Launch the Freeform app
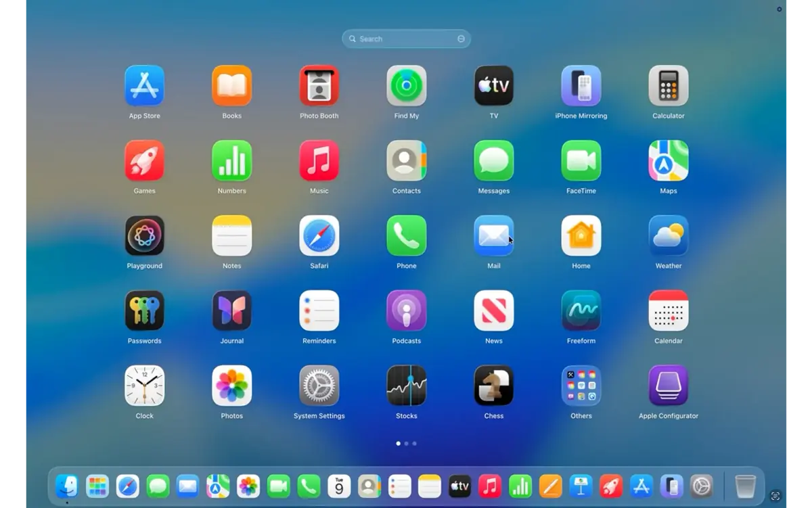Screen dimensions: 812x508 tap(581, 311)
